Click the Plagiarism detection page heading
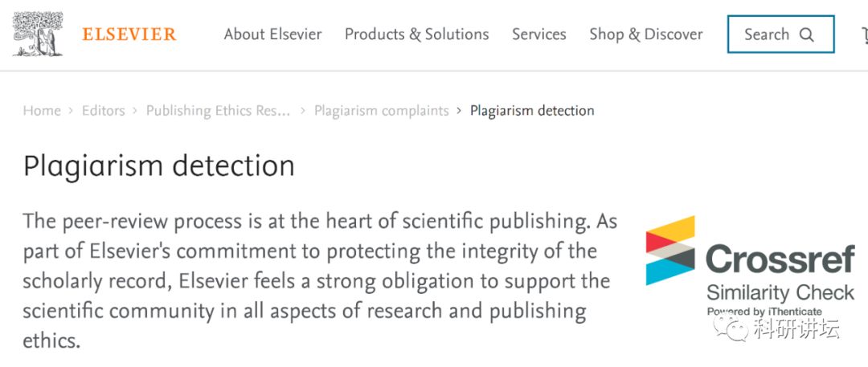This screenshot has height=367, width=868. [x=159, y=165]
